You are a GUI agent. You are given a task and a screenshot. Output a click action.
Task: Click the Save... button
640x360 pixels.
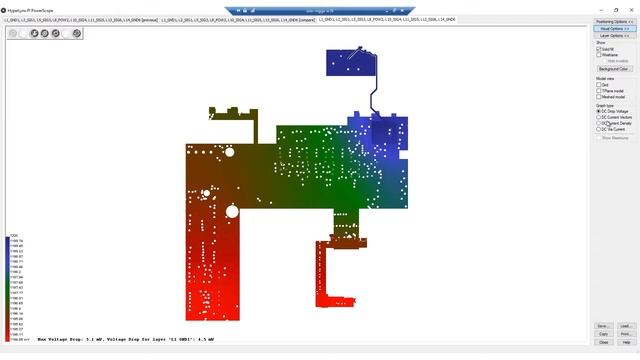click(x=603, y=326)
